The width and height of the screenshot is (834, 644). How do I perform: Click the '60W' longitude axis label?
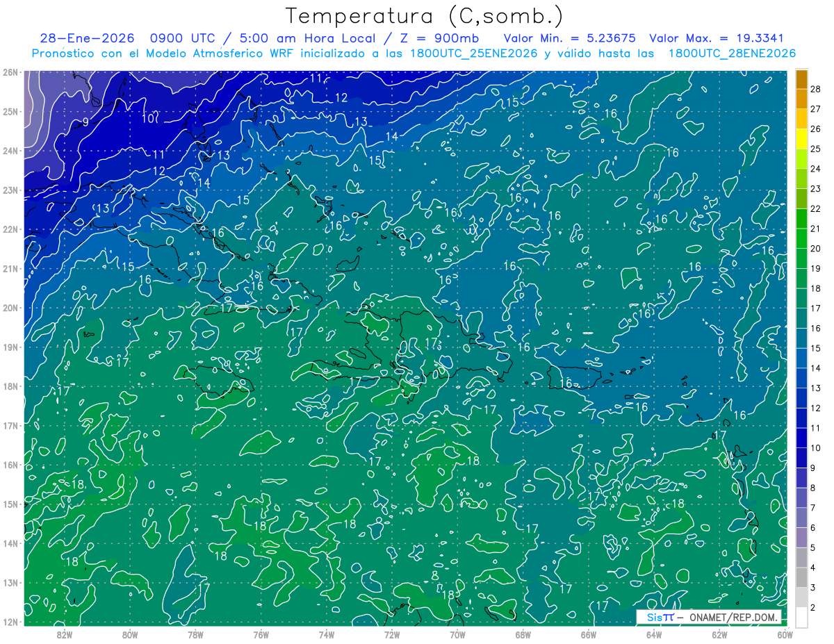click(785, 634)
